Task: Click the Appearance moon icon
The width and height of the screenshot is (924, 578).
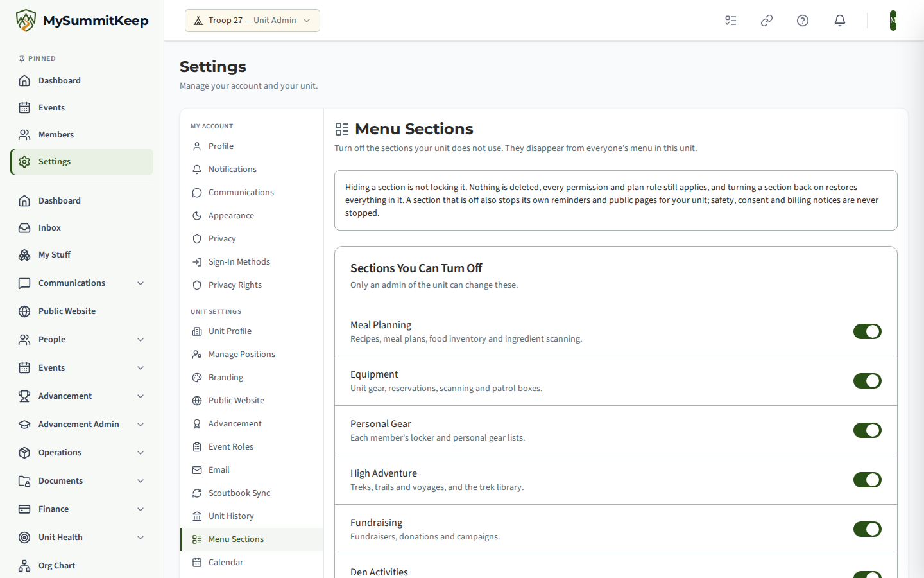Action: tap(197, 216)
